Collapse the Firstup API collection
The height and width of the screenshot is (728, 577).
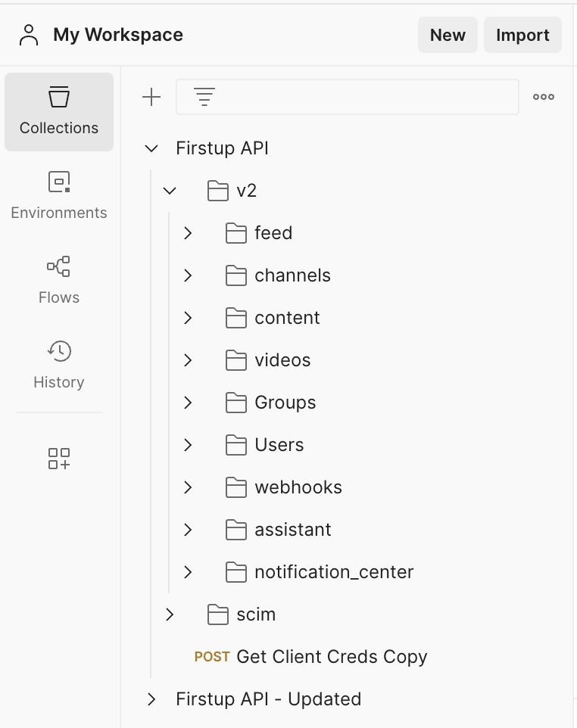(151, 148)
